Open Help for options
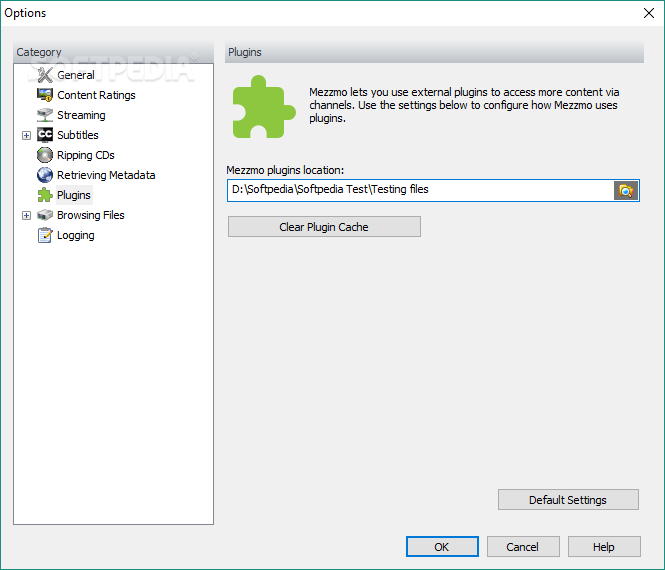Image resolution: width=665 pixels, height=570 pixels. click(604, 547)
